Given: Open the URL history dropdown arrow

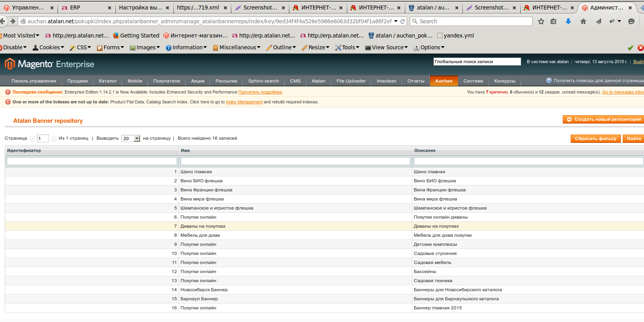Looking at the screenshot, I should 396,21.
